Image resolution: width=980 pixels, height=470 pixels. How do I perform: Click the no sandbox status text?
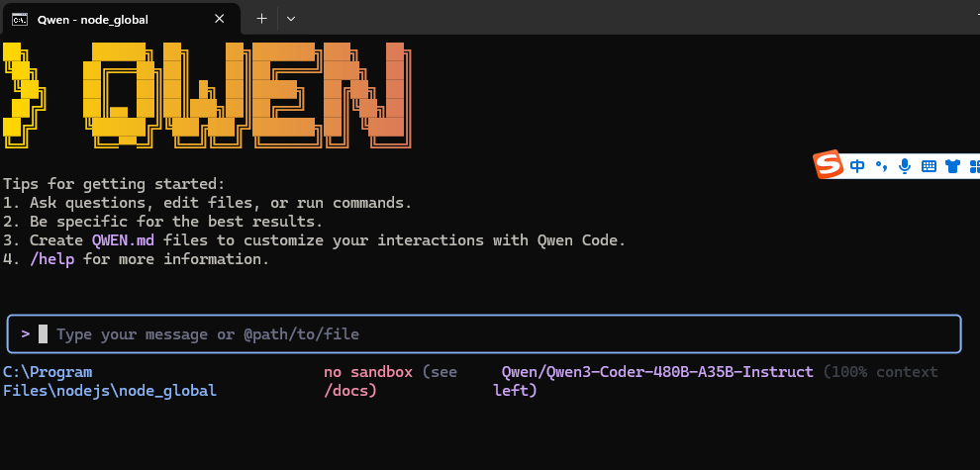(368, 372)
